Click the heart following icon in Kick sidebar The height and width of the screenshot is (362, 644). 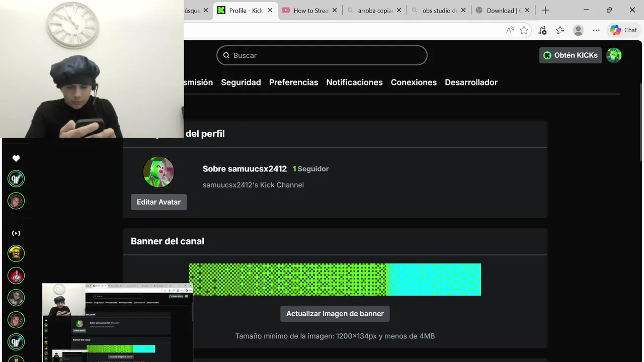16,158
